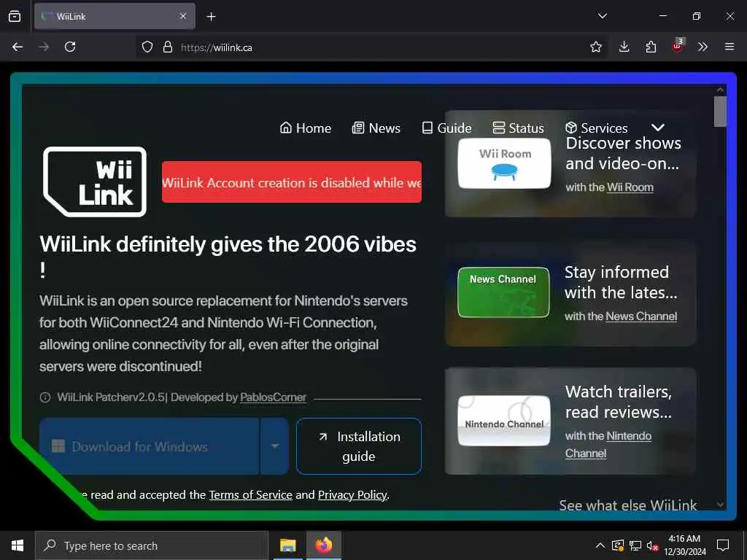Click the patcher version info icon

[x=45, y=397]
